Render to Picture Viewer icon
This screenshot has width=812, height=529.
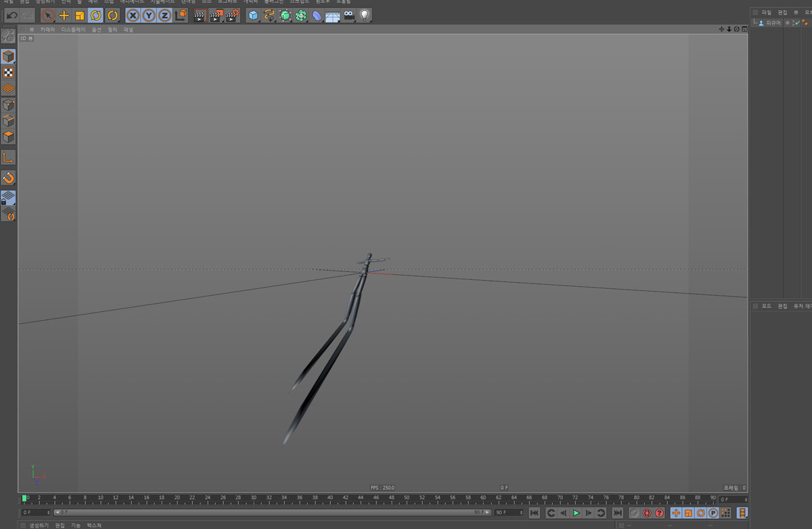pos(217,15)
